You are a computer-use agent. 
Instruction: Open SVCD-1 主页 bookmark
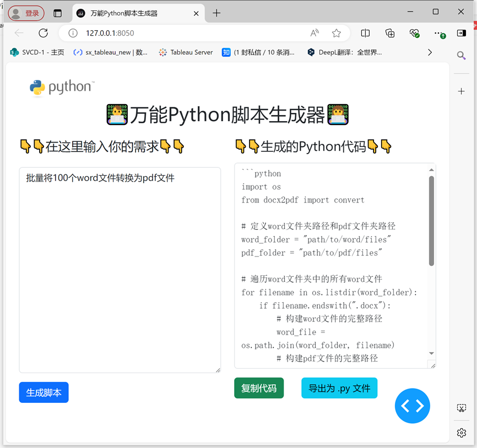[37, 52]
